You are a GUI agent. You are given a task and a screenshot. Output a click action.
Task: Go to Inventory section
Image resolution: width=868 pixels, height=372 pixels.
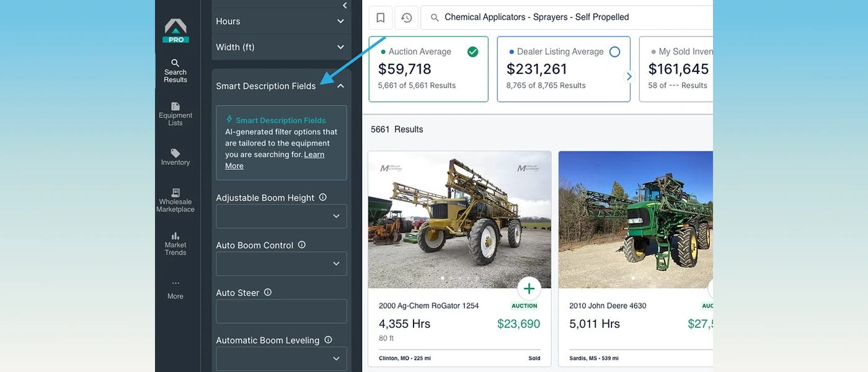175,157
